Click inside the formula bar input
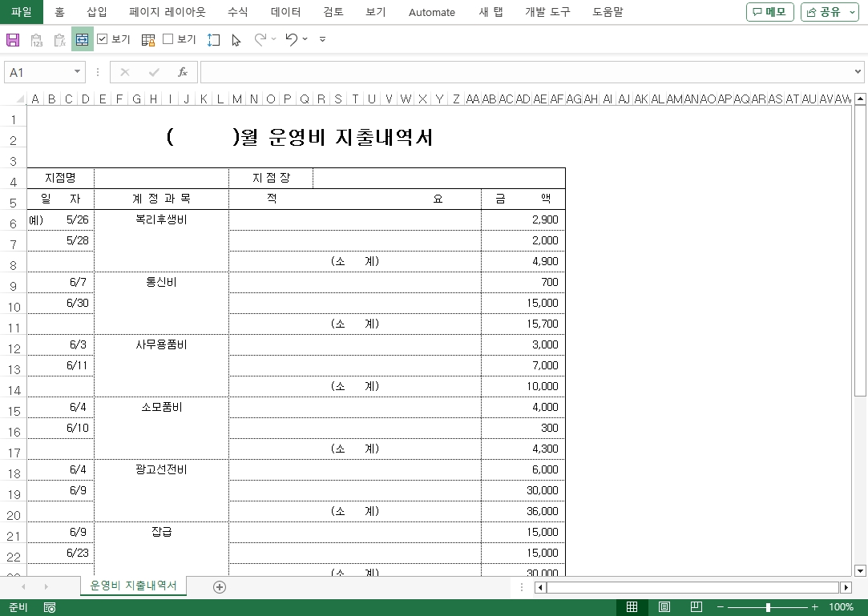This screenshot has width=868, height=616. tap(526, 73)
